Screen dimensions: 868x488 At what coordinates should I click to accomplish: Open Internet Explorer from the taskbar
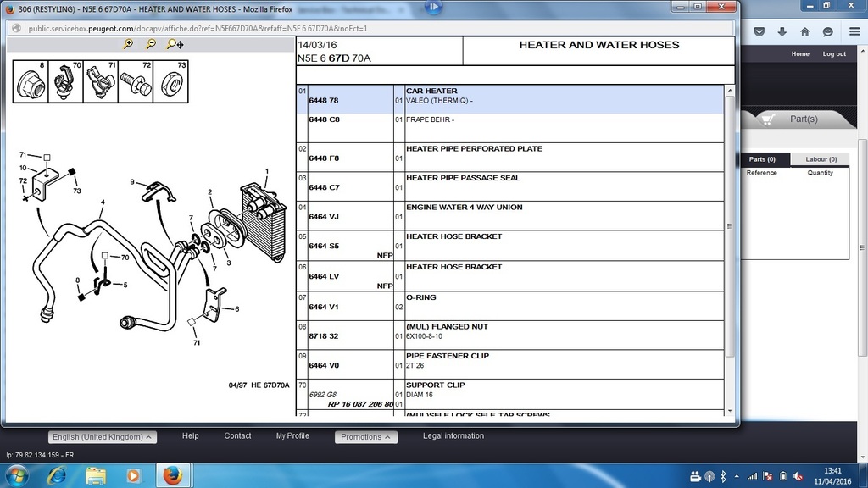(57, 476)
